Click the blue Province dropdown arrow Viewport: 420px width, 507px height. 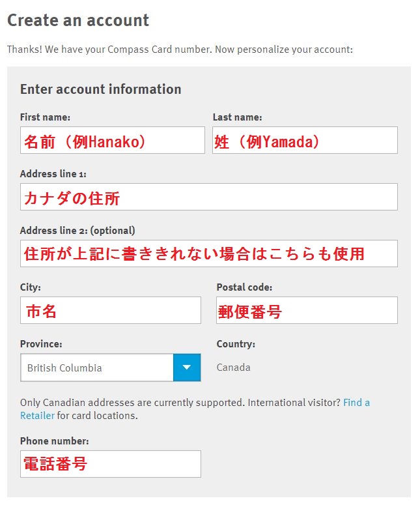(187, 368)
